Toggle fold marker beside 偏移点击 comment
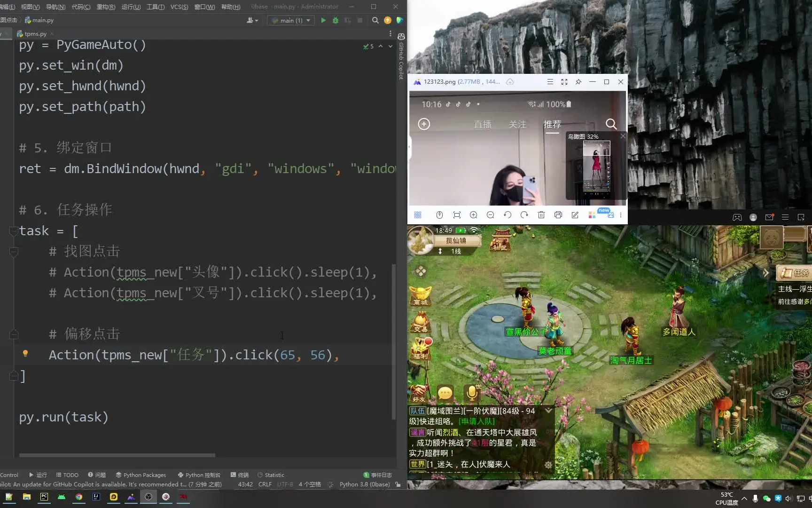This screenshot has width=812, height=508. click(14, 334)
